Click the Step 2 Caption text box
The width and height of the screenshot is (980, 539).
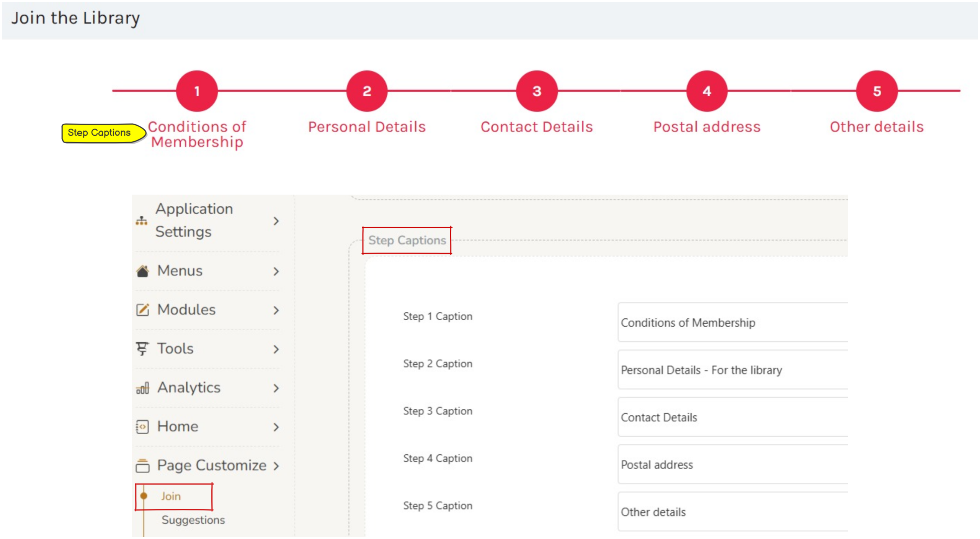[732, 370]
